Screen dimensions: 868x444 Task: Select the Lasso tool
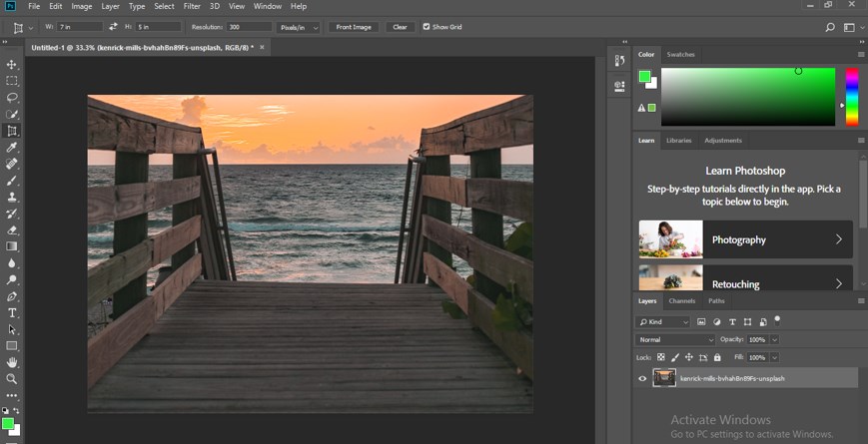pyautogui.click(x=12, y=98)
